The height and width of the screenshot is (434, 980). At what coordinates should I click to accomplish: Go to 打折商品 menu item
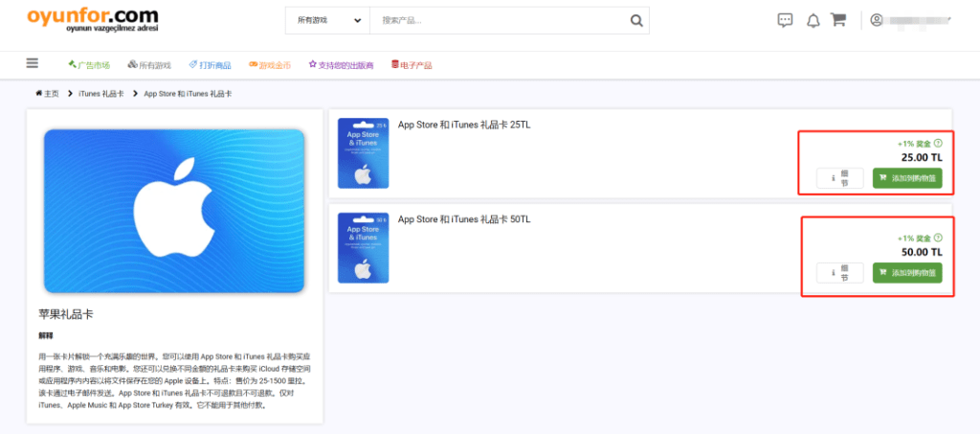[210, 65]
